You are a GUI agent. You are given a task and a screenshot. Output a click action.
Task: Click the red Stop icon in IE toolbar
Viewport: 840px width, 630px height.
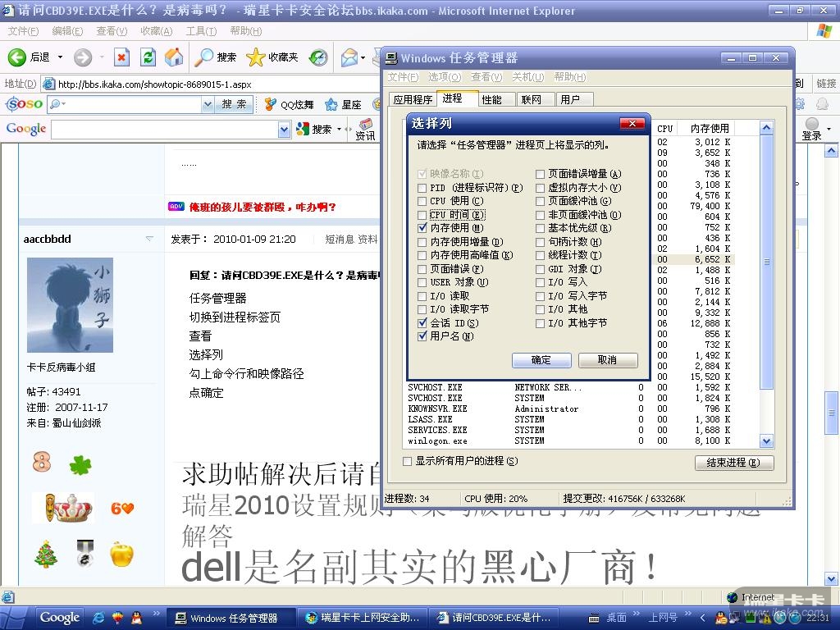122,57
